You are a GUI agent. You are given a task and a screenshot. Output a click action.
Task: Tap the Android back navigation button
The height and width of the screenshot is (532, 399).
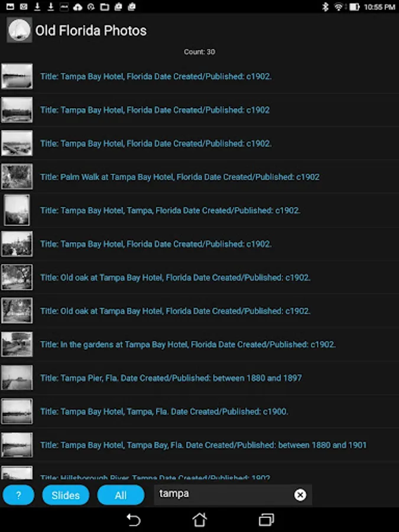pyautogui.click(x=133, y=520)
